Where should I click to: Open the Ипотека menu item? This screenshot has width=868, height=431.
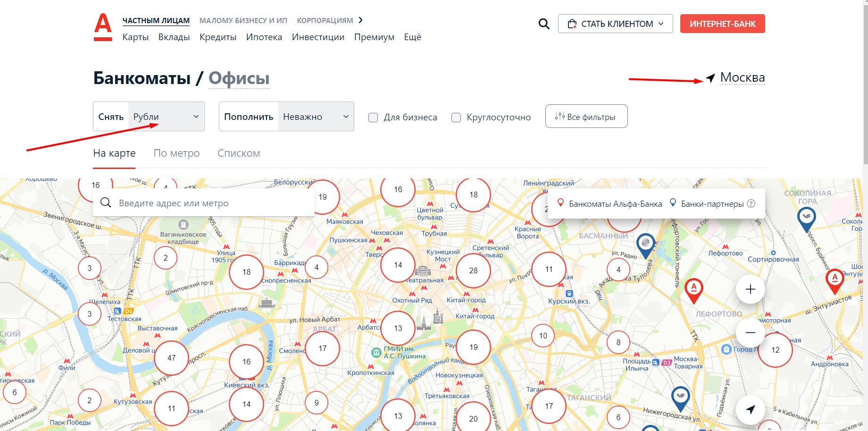[x=264, y=37]
